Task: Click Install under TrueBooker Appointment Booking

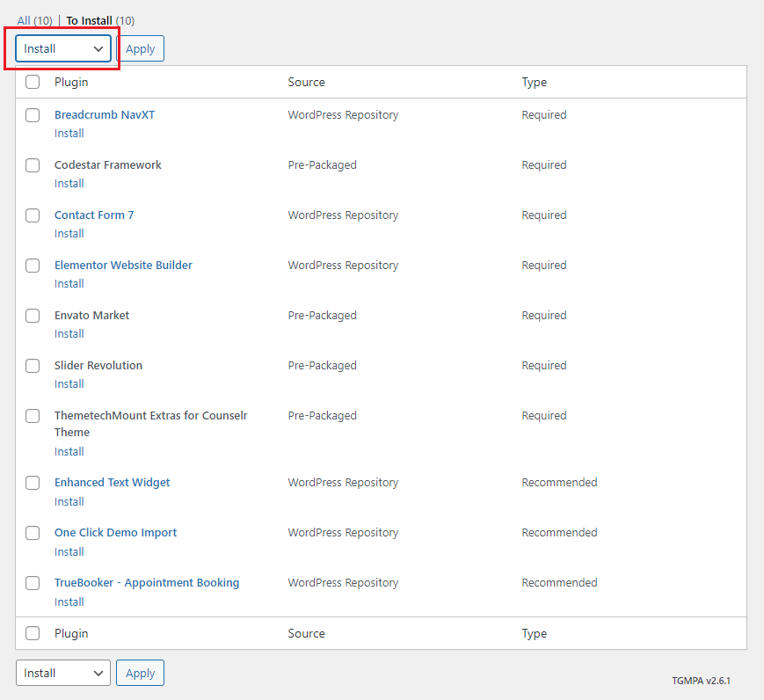Action: [x=69, y=602]
